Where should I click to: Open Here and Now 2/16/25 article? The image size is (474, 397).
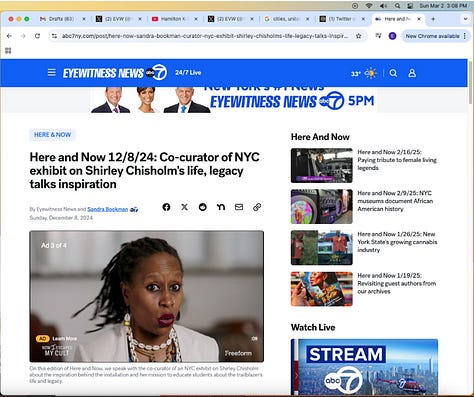coord(397,160)
